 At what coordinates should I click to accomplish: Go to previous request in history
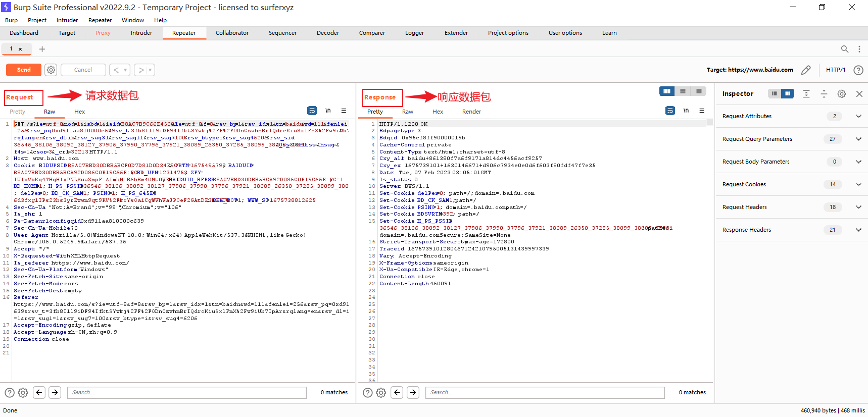(116, 70)
